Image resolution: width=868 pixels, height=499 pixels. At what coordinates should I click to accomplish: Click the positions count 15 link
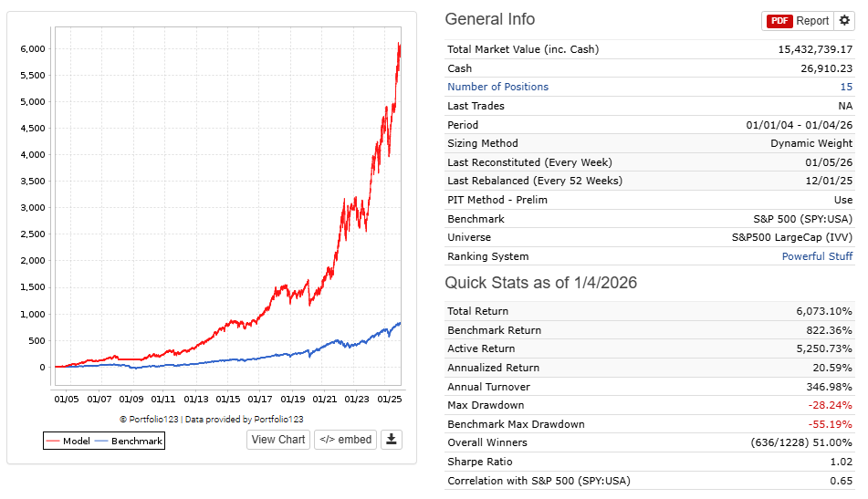(x=846, y=87)
